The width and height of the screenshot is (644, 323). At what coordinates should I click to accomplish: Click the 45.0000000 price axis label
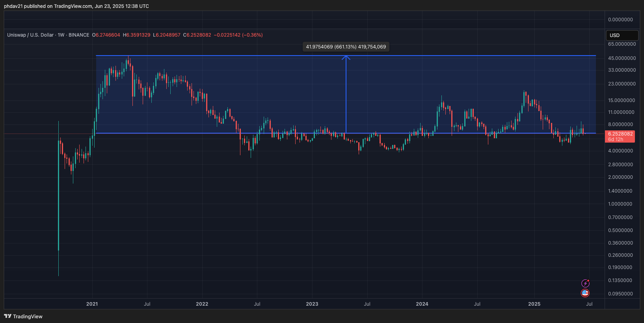tap(622, 58)
